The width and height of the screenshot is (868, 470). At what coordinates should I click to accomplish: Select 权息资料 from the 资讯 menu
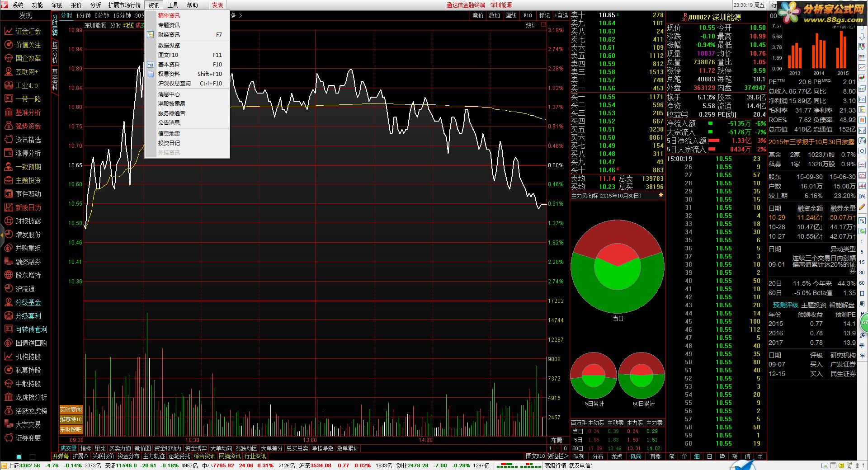click(x=187, y=74)
